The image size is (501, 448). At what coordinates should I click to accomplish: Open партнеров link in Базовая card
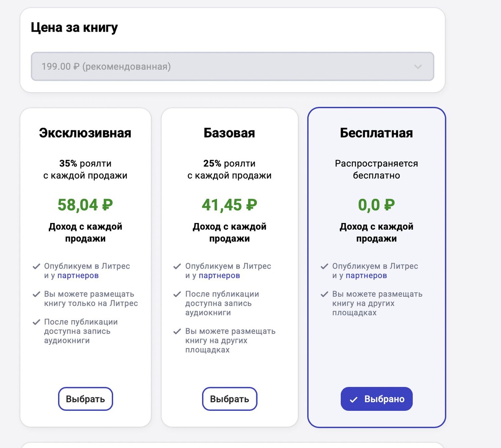point(219,276)
